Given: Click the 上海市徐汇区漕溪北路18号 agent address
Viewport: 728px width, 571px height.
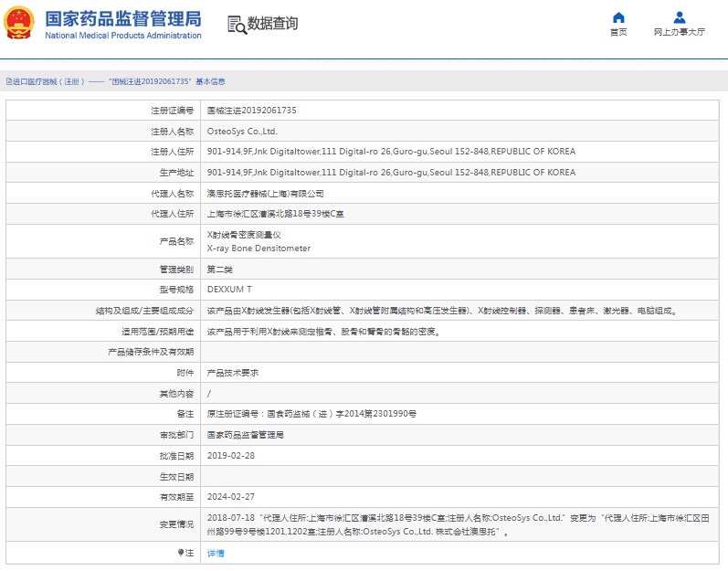Looking at the screenshot, I should [275, 214].
